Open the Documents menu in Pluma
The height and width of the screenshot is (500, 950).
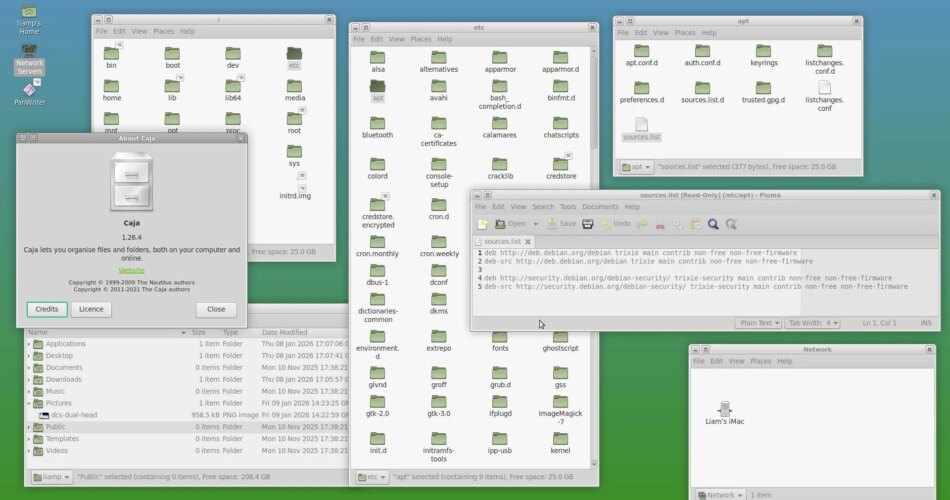click(600, 207)
